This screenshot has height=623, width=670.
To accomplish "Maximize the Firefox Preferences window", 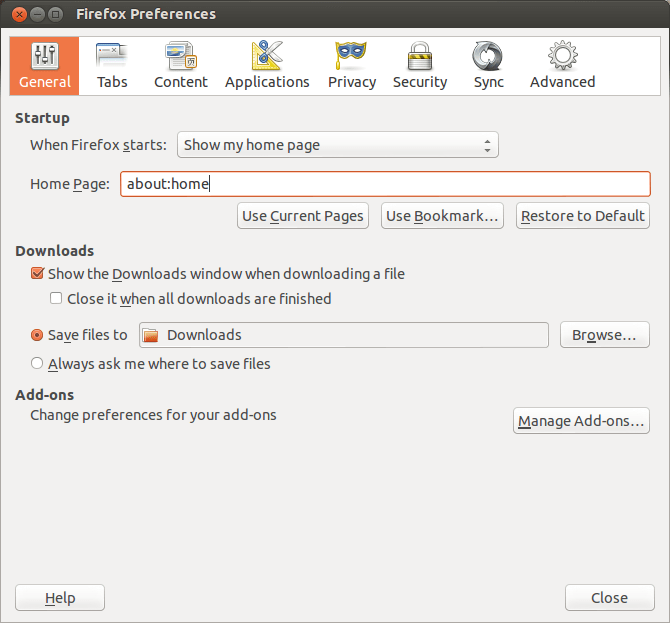I will click(55, 14).
